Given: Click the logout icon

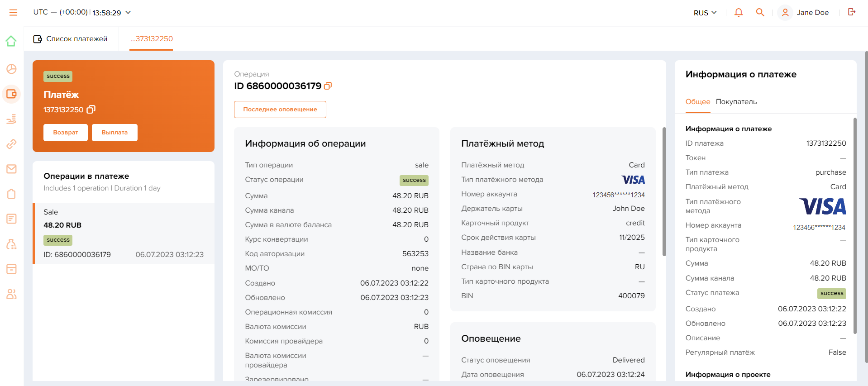Looking at the screenshot, I should click(852, 12).
